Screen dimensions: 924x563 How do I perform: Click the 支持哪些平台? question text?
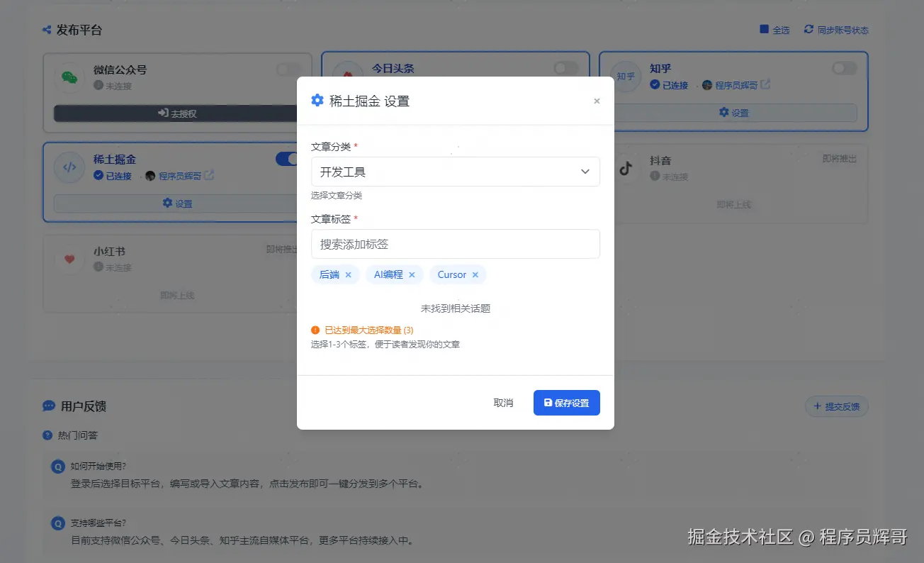point(98,523)
